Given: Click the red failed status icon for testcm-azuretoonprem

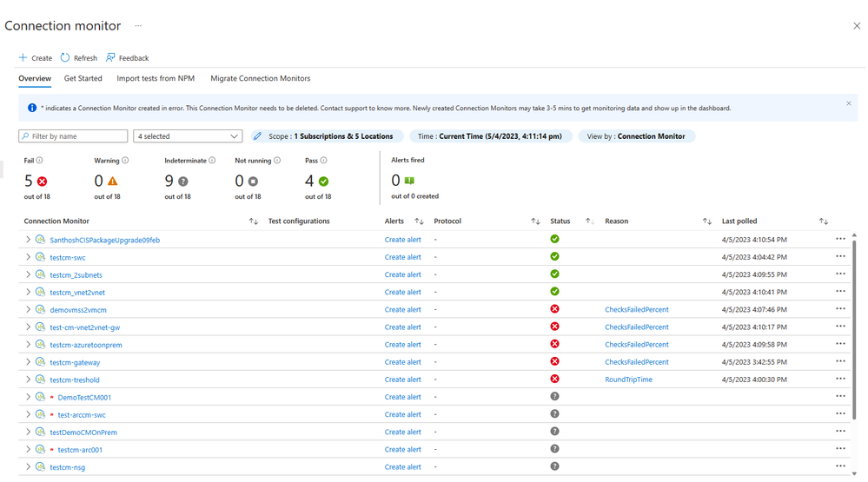Looking at the screenshot, I should 554,344.
